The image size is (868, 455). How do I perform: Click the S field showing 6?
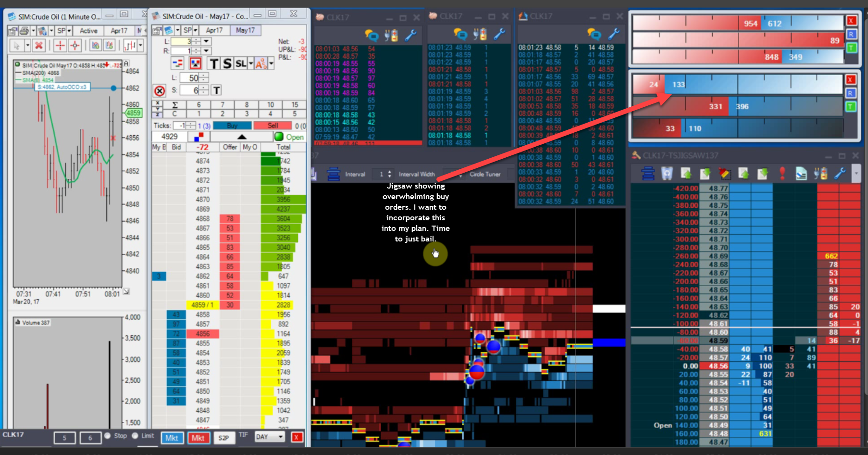coord(190,90)
